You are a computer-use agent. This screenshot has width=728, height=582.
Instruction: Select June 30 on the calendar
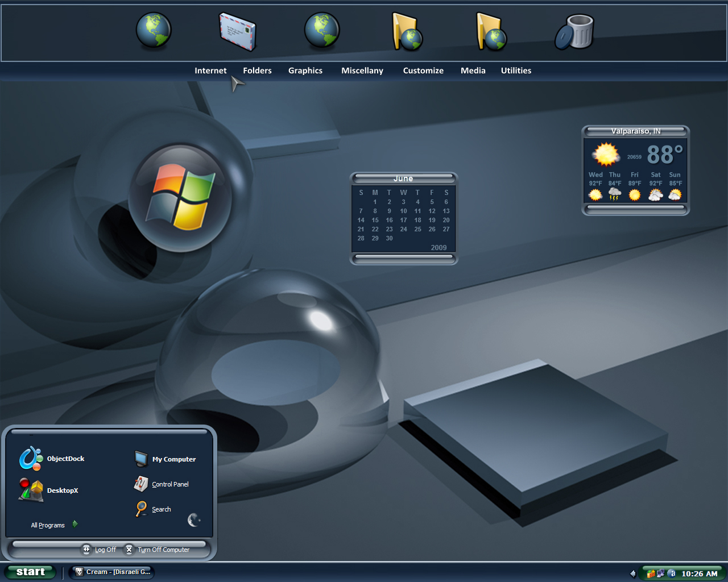coord(389,238)
